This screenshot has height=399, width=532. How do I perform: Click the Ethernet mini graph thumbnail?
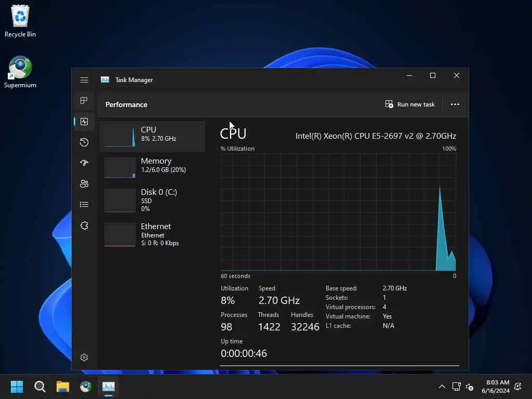pyautogui.click(x=120, y=234)
